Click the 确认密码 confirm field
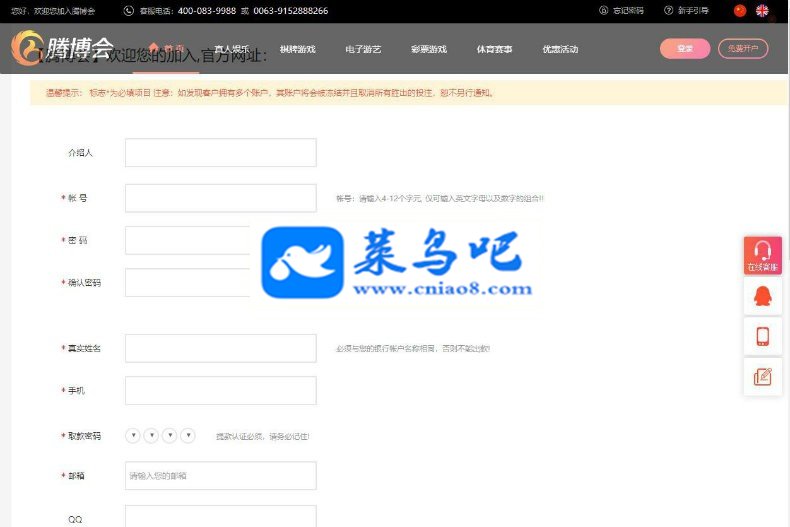The height and width of the screenshot is (527, 790). tap(187, 283)
